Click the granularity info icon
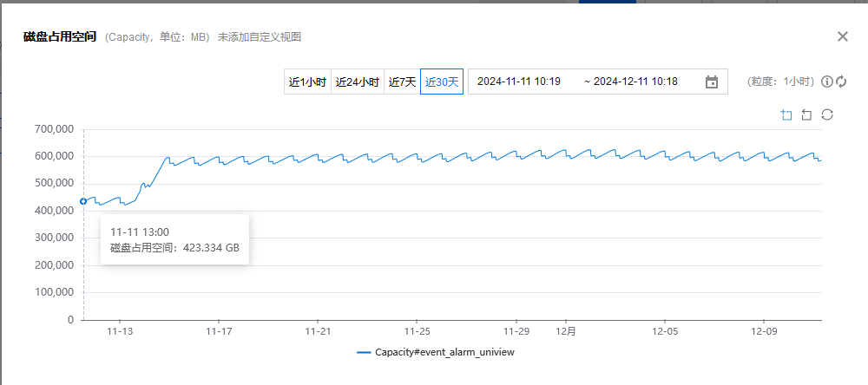This screenshot has height=385, width=868. point(827,82)
